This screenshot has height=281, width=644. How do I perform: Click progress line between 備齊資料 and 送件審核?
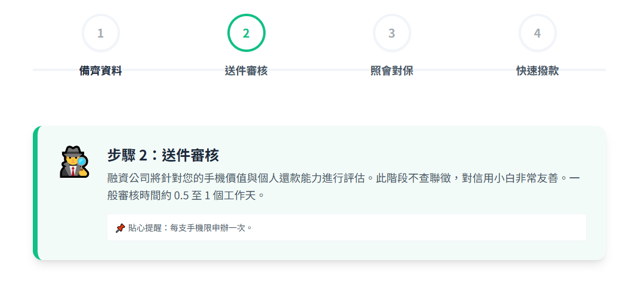173,70
